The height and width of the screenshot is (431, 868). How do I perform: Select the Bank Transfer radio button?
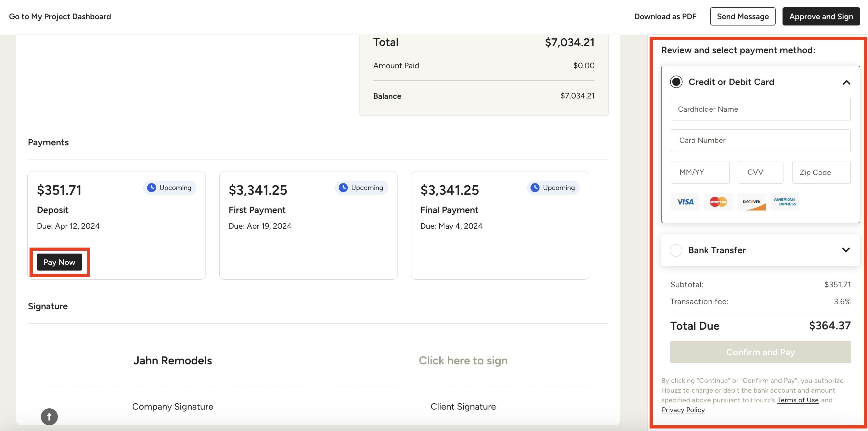coord(676,250)
